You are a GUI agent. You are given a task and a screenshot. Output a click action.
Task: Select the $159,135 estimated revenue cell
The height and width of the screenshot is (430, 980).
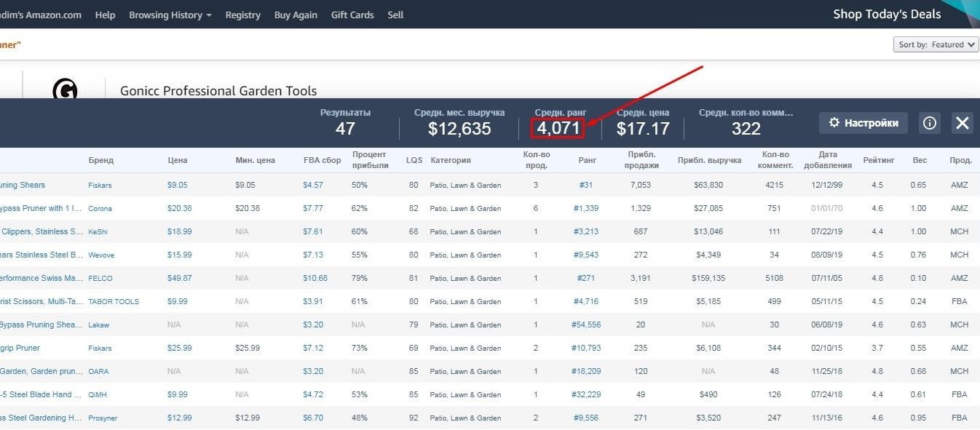pyautogui.click(x=708, y=279)
